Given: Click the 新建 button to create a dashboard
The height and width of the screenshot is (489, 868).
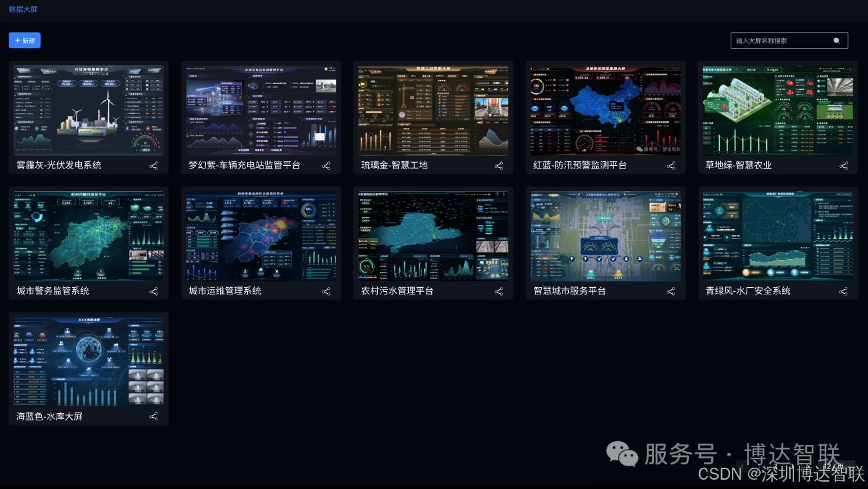Looking at the screenshot, I should coord(24,40).
